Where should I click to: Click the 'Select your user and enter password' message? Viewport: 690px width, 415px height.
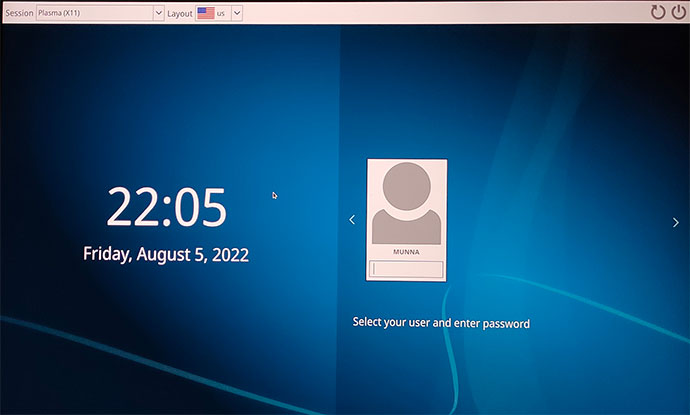click(441, 323)
